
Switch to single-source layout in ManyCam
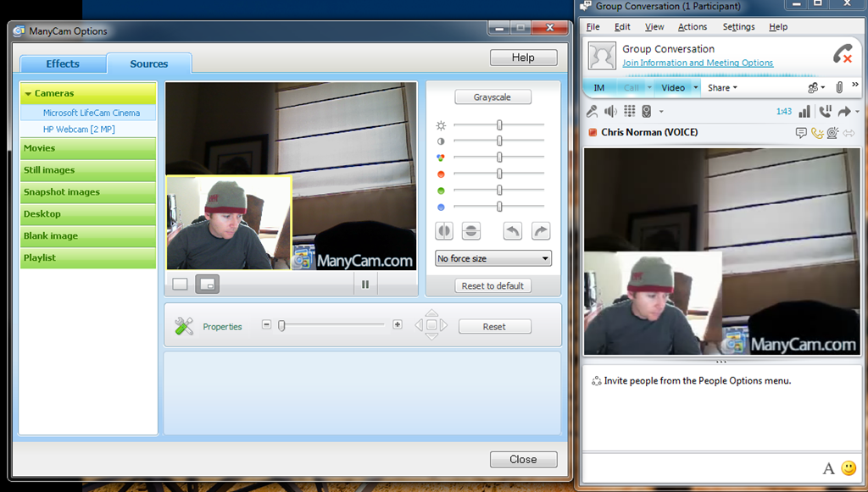[180, 285]
